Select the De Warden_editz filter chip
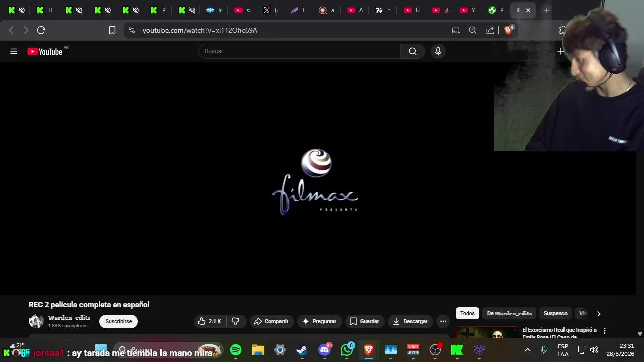Image resolution: width=644 pixels, height=362 pixels. click(509, 313)
